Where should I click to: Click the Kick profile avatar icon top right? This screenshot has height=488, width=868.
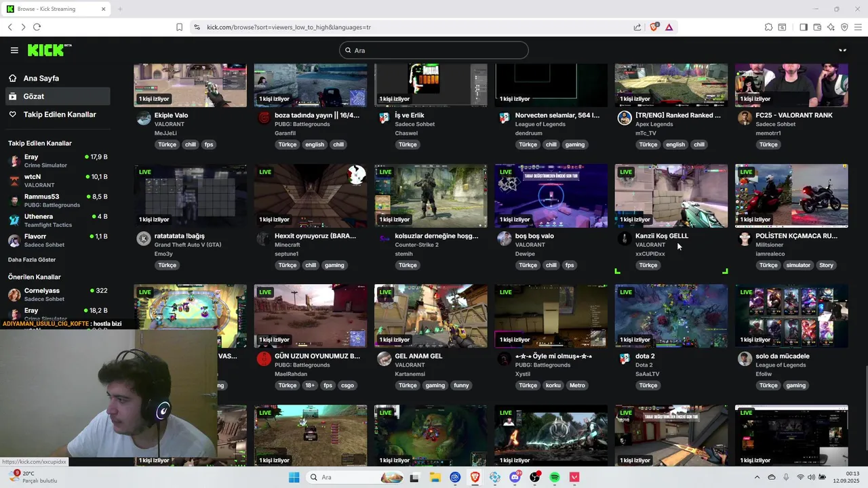tap(843, 50)
